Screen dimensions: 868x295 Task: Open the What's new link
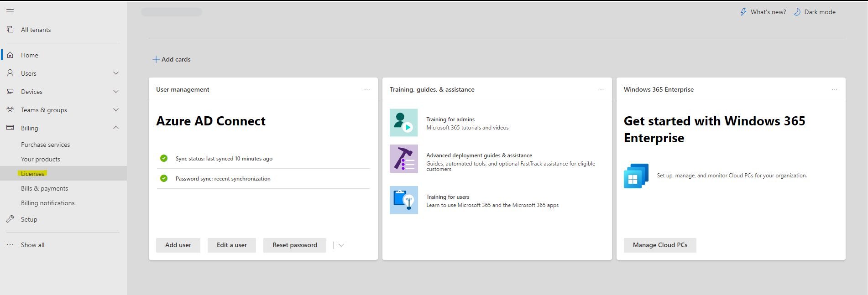[769, 12]
